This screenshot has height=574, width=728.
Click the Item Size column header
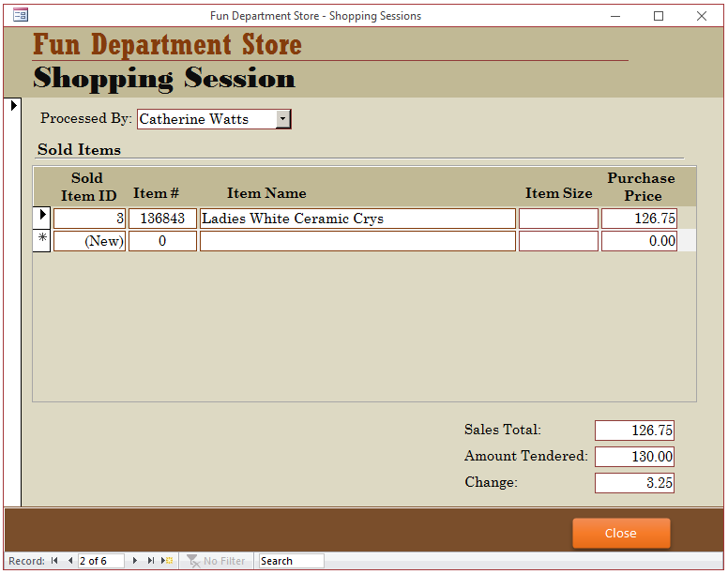(x=558, y=193)
